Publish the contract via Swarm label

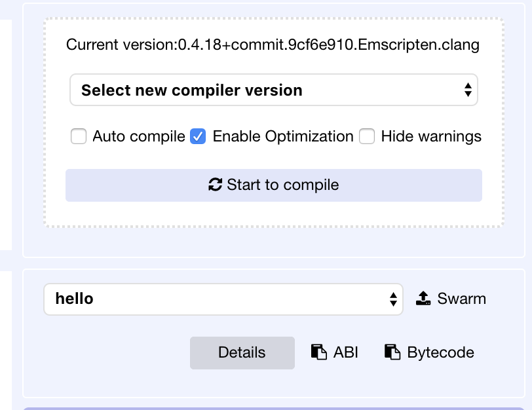(x=461, y=299)
